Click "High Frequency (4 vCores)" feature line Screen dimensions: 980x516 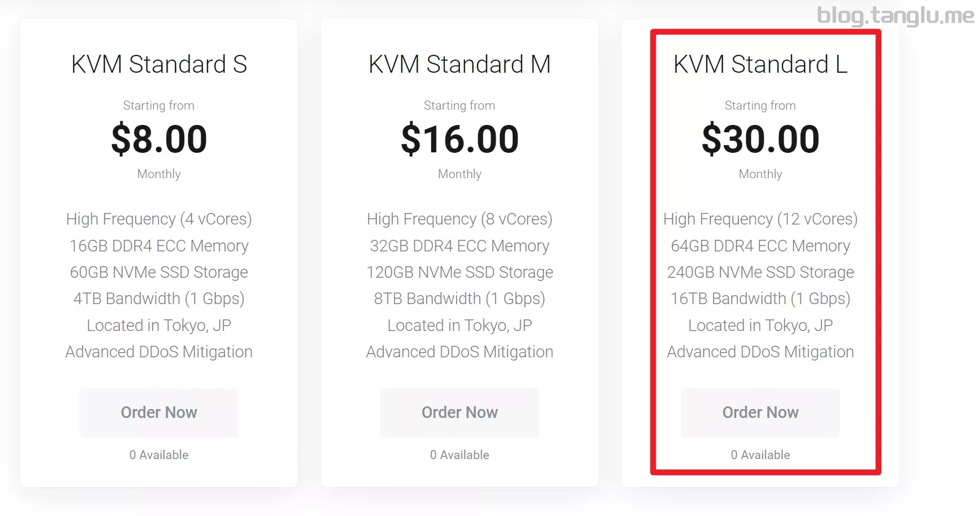(159, 219)
